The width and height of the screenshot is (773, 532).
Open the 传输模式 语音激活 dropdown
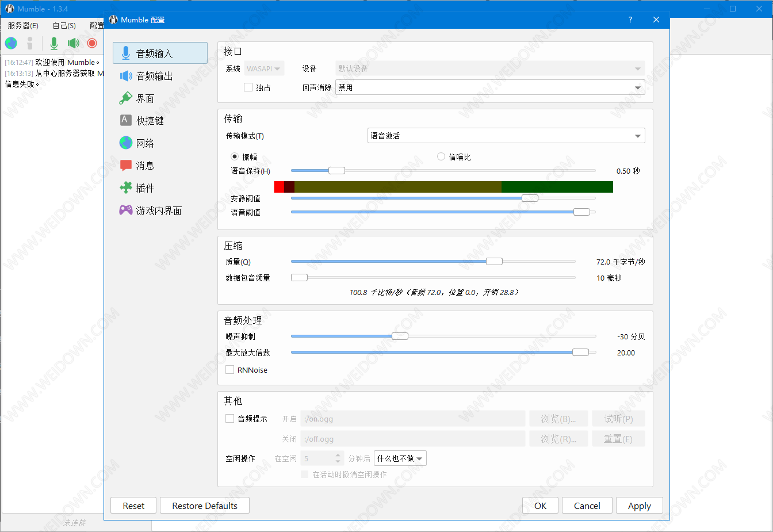tap(506, 136)
